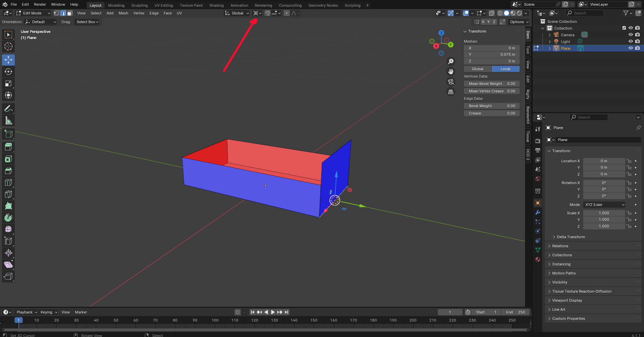
Task: Choose the Extrude Region tool
Action: (x=8, y=147)
